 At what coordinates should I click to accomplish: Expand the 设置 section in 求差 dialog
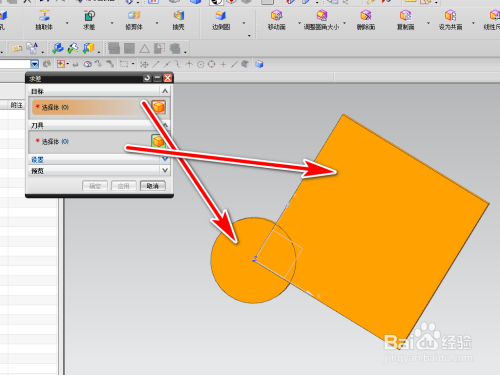click(x=165, y=159)
